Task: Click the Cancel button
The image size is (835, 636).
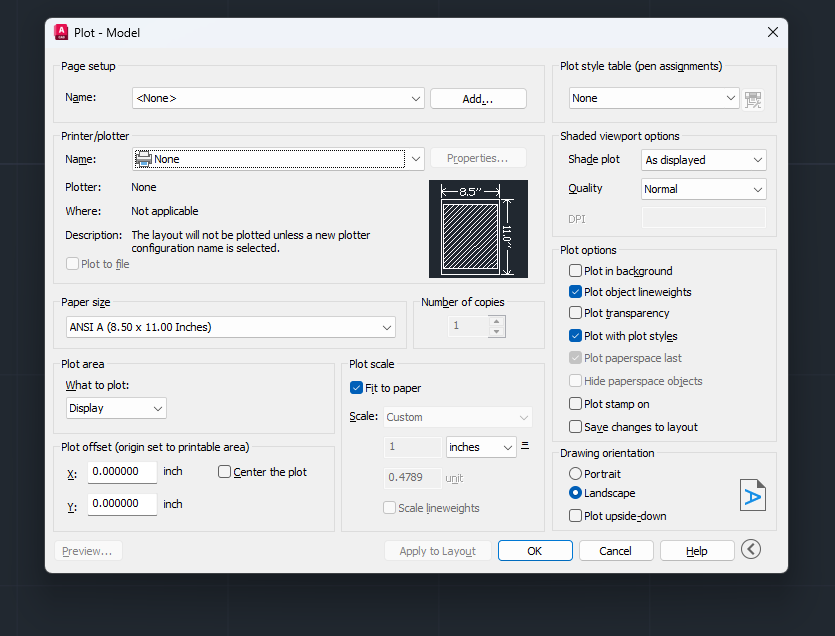Action: click(x=616, y=551)
